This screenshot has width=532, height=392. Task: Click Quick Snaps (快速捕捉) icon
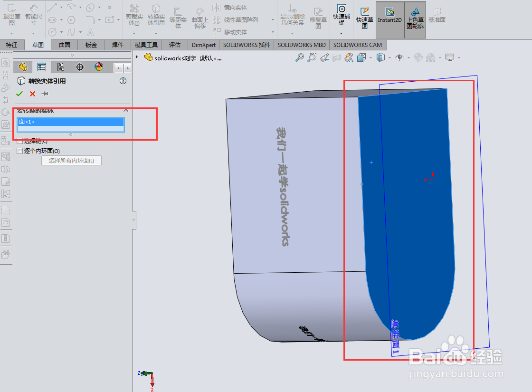click(x=342, y=8)
